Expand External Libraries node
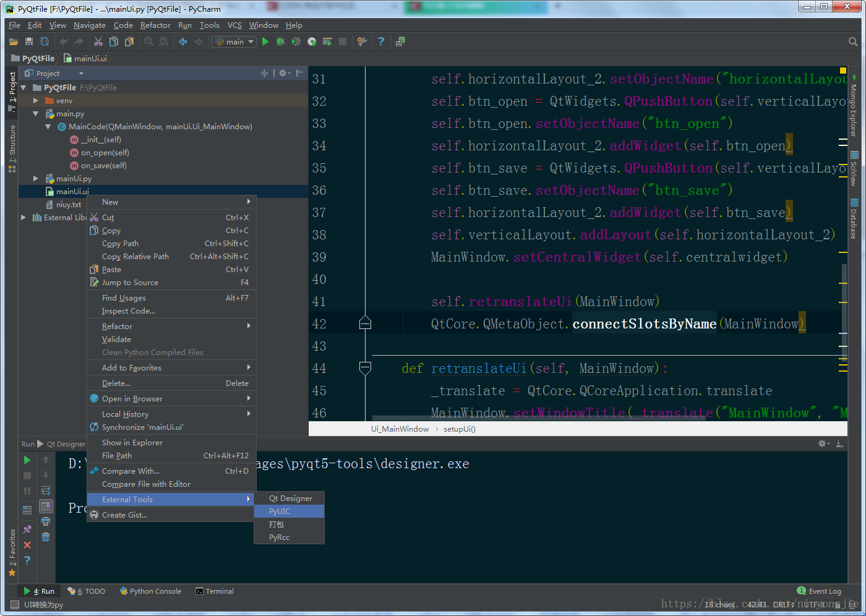 (24, 218)
